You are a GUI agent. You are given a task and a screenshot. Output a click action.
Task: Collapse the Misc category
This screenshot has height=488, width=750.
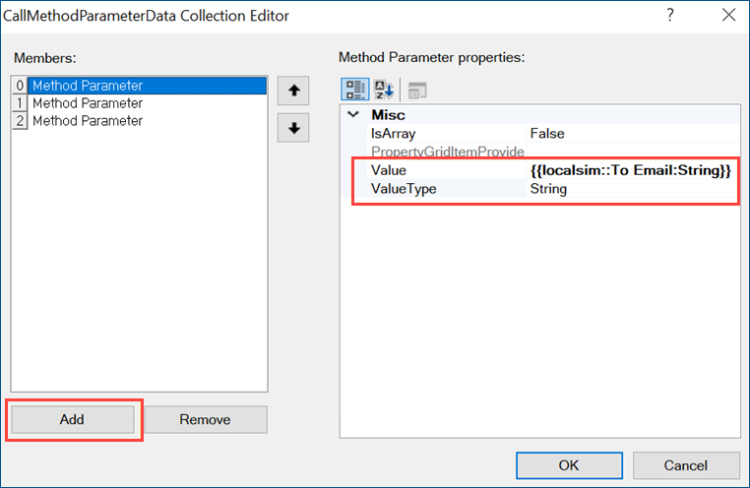352,115
